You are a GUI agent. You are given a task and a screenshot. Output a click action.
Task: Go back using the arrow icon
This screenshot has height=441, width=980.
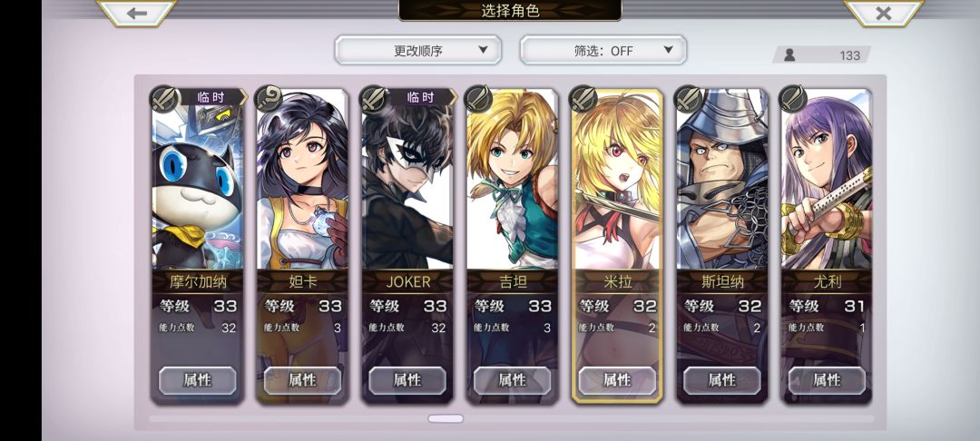pyautogui.click(x=136, y=13)
